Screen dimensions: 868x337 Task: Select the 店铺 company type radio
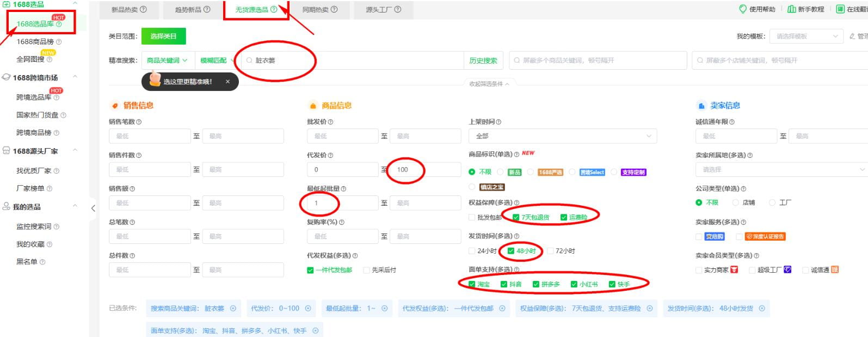736,203
